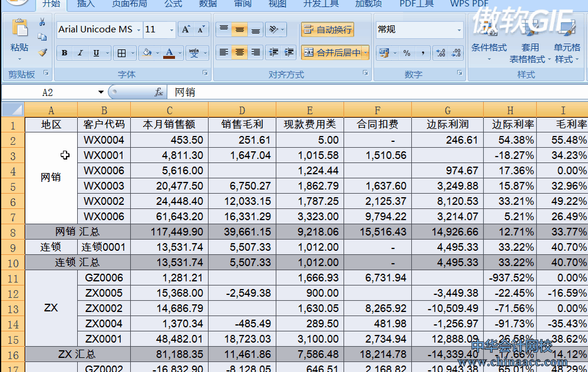This screenshot has width=588, height=372.
Task: Switch to the 视图 ribbon tab
Action: tap(278, 4)
